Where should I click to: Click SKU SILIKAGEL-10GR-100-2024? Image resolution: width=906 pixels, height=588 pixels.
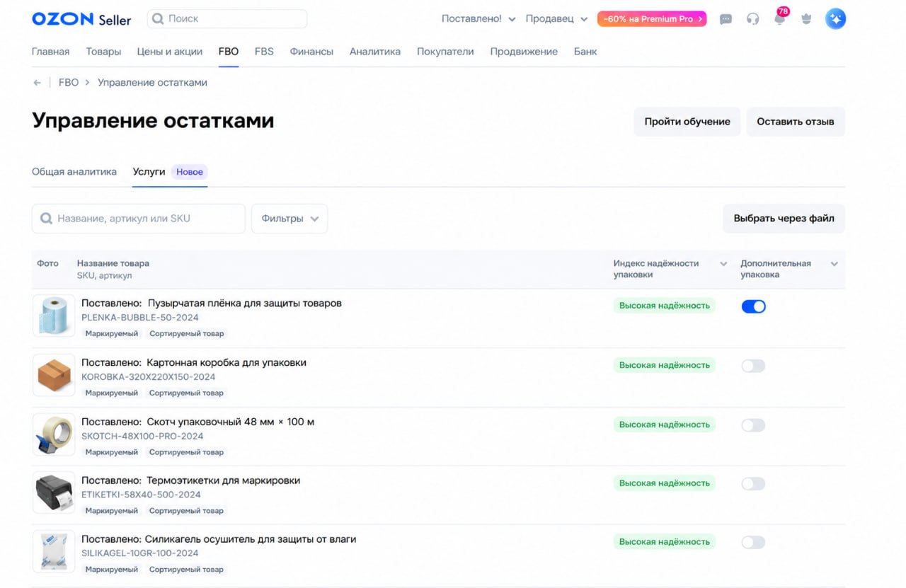coord(140,554)
